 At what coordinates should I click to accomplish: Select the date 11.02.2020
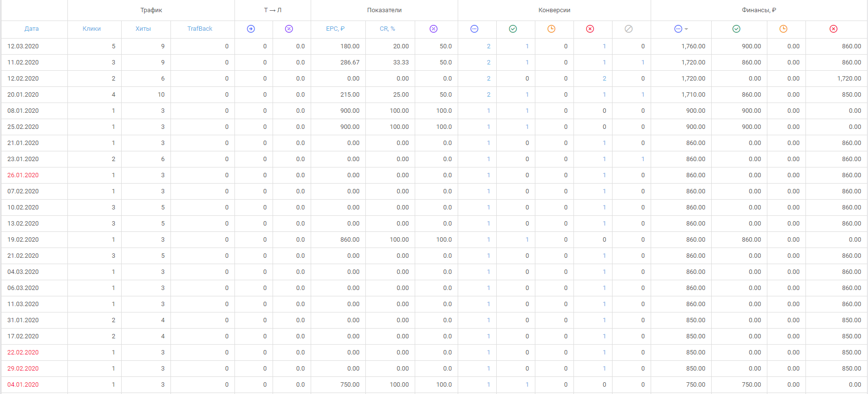(x=23, y=62)
